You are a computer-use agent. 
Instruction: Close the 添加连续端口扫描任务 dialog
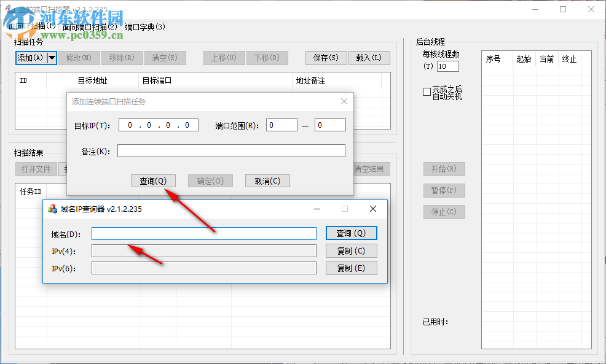pos(344,101)
